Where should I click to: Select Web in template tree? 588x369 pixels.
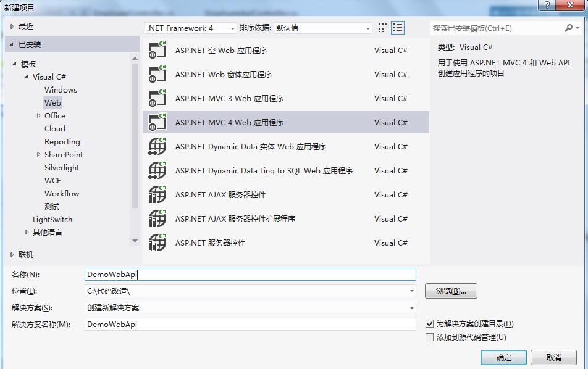click(x=52, y=102)
